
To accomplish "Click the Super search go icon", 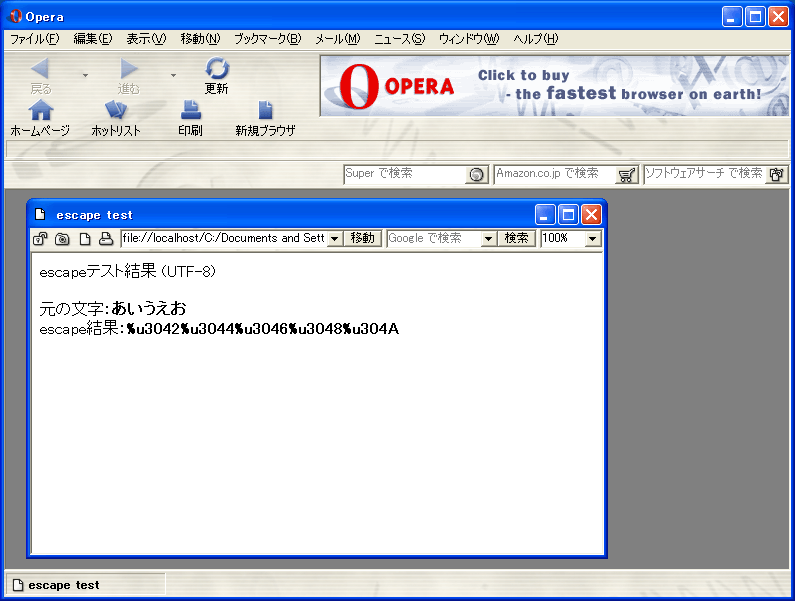I will pyautogui.click(x=477, y=174).
